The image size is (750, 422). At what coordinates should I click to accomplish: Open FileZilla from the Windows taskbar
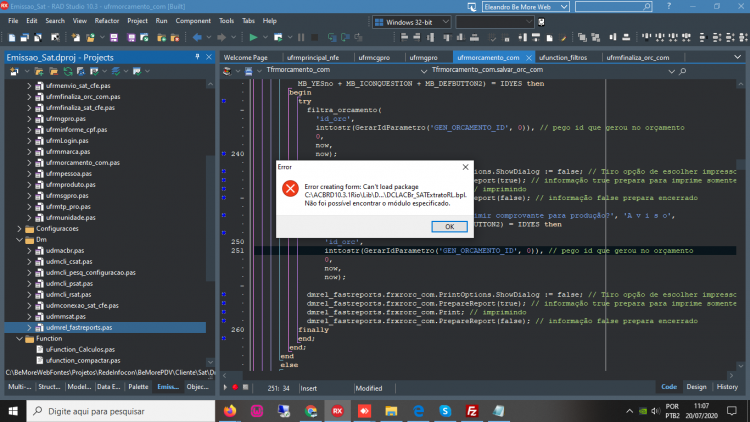[472, 411]
